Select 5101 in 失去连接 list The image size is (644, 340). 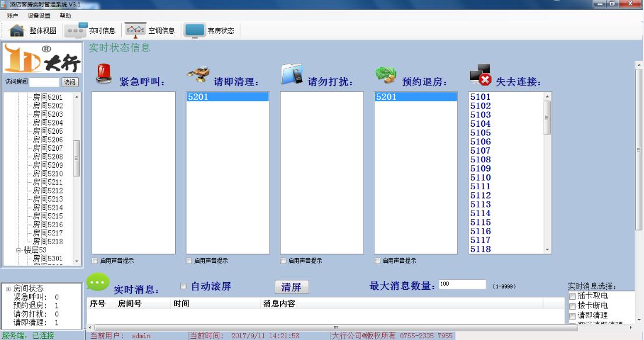[x=481, y=96]
